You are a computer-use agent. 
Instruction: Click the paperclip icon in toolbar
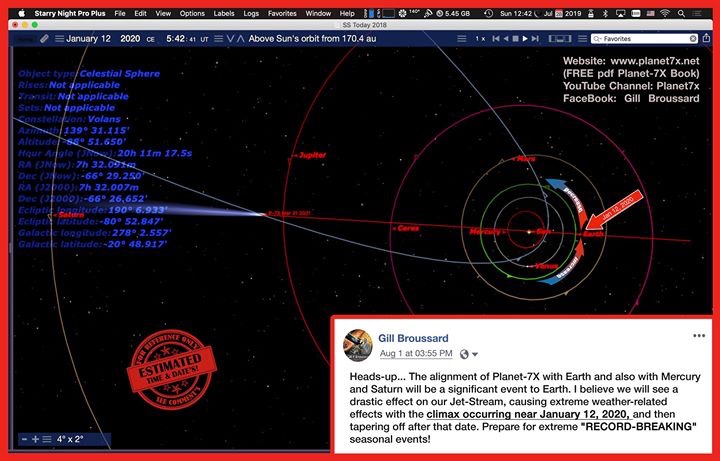pos(44,39)
